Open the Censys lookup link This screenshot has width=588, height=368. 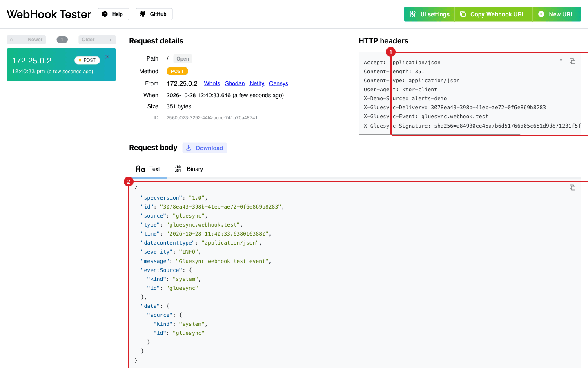(x=278, y=83)
